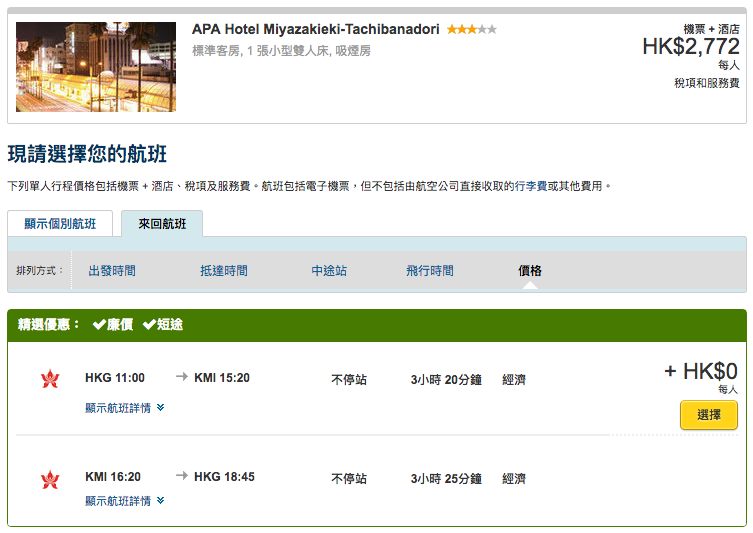Sort flights by 價格

(530, 271)
